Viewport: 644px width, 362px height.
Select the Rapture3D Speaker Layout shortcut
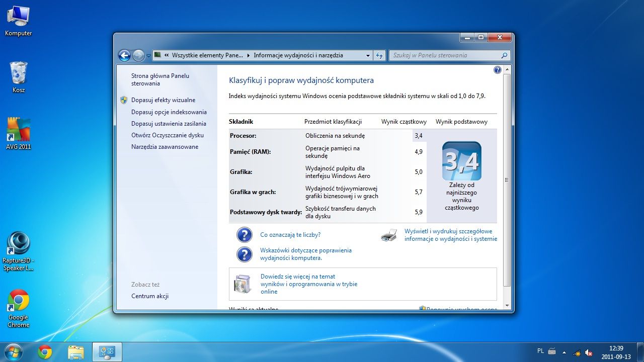[19, 251]
